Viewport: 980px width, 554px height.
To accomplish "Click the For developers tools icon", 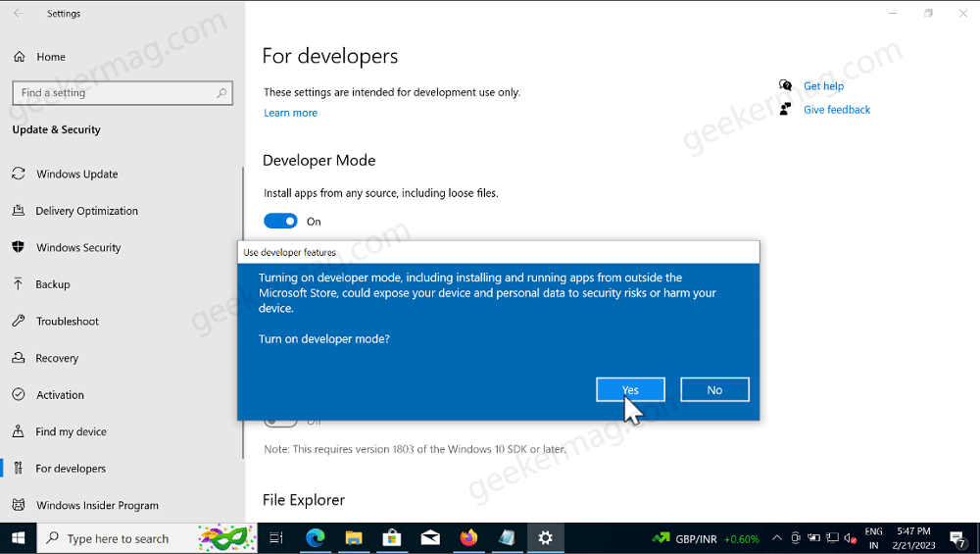I will (x=19, y=468).
